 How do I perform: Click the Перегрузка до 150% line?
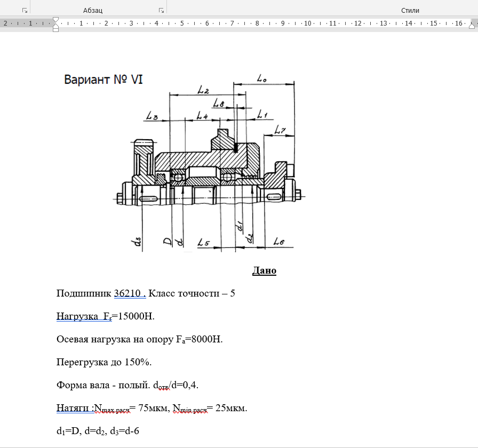click(x=104, y=362)
